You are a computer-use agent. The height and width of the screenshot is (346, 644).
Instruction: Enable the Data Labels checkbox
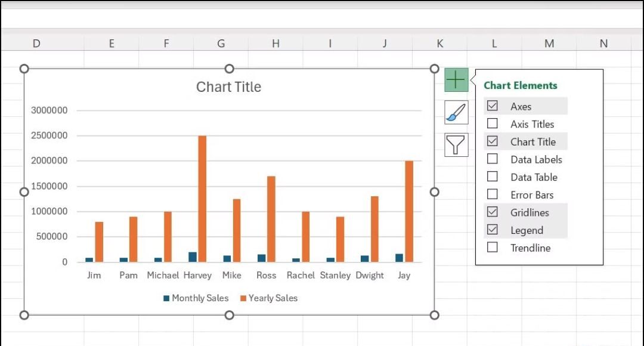[493, 159]
